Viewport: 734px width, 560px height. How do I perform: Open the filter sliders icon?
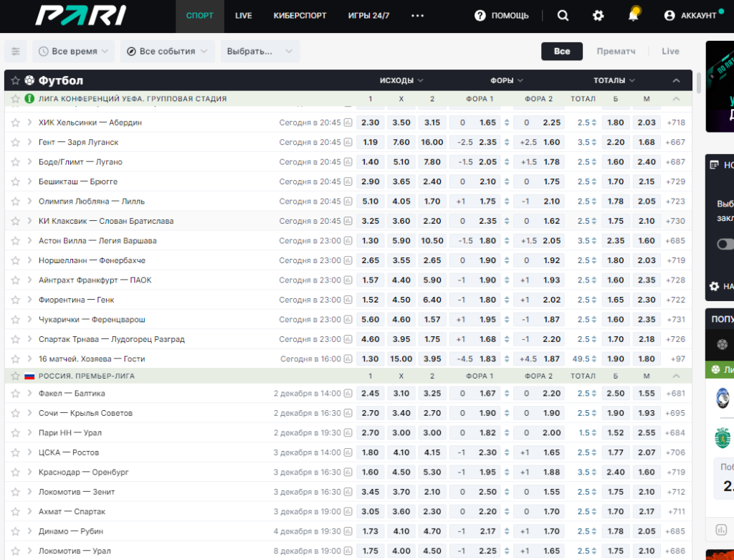pyautogui.click(x=16, y=52)
